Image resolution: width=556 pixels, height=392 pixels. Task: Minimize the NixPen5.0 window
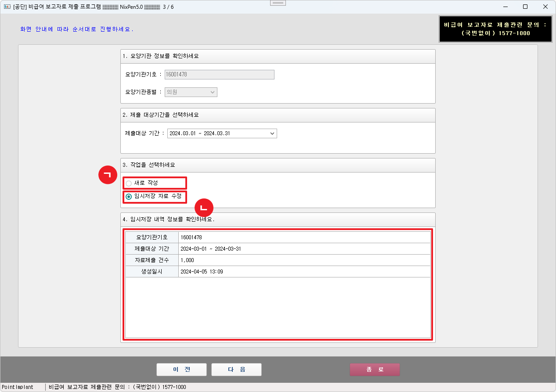pos(505,7)
